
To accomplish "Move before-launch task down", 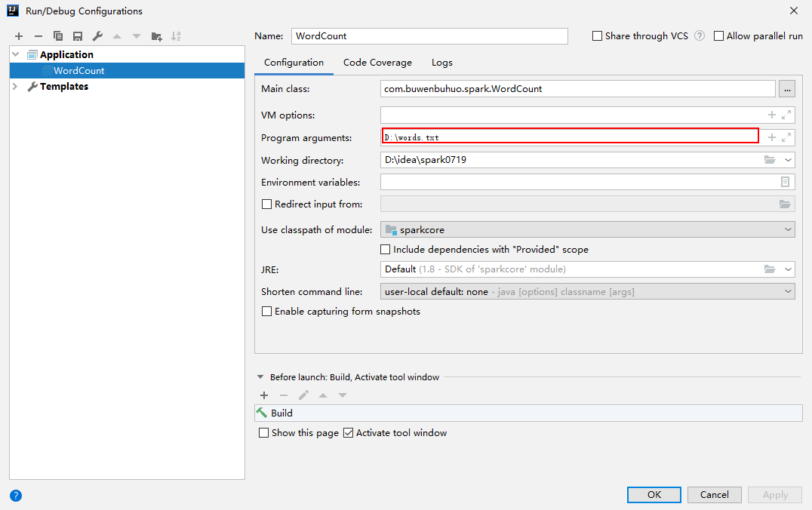I will tap(343, 395).
